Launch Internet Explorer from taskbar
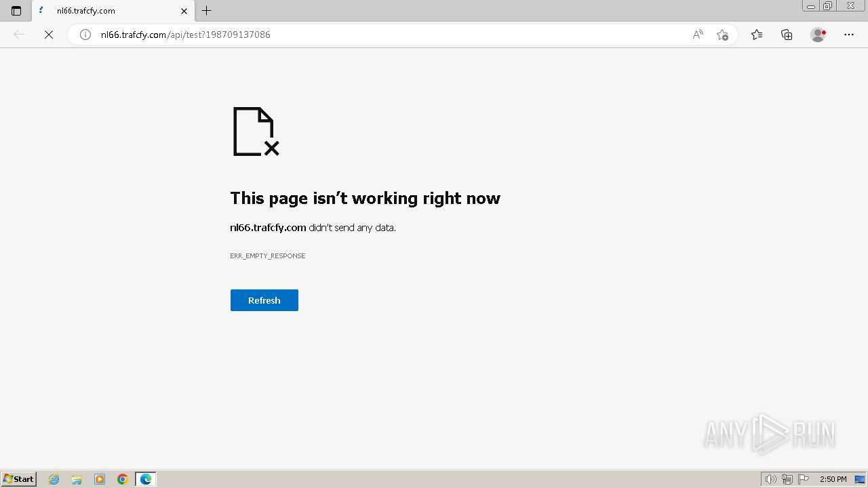This screenshot has width=868, height=488. coord(54,479)
